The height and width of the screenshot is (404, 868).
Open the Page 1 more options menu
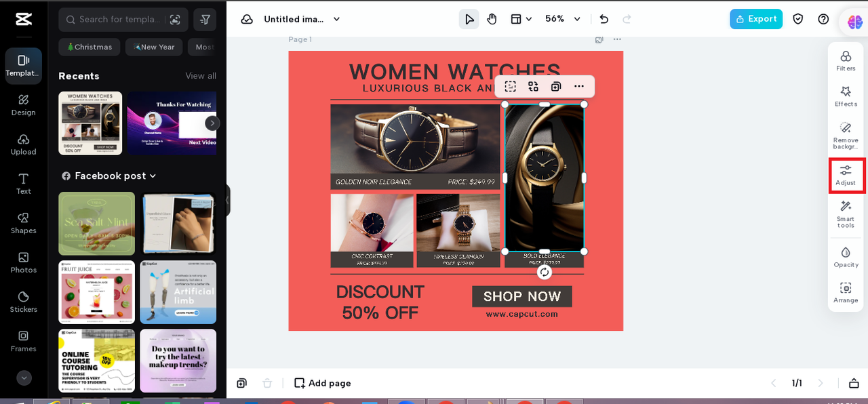617,39
